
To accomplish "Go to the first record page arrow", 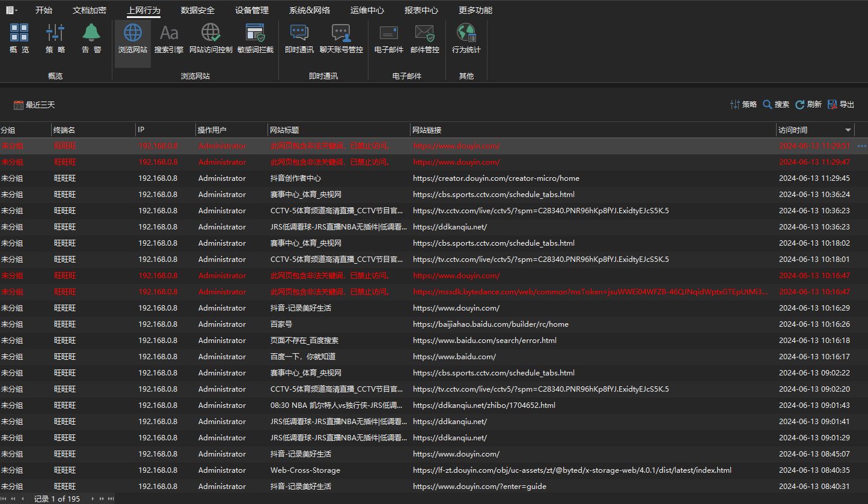I will pos(5,499).
